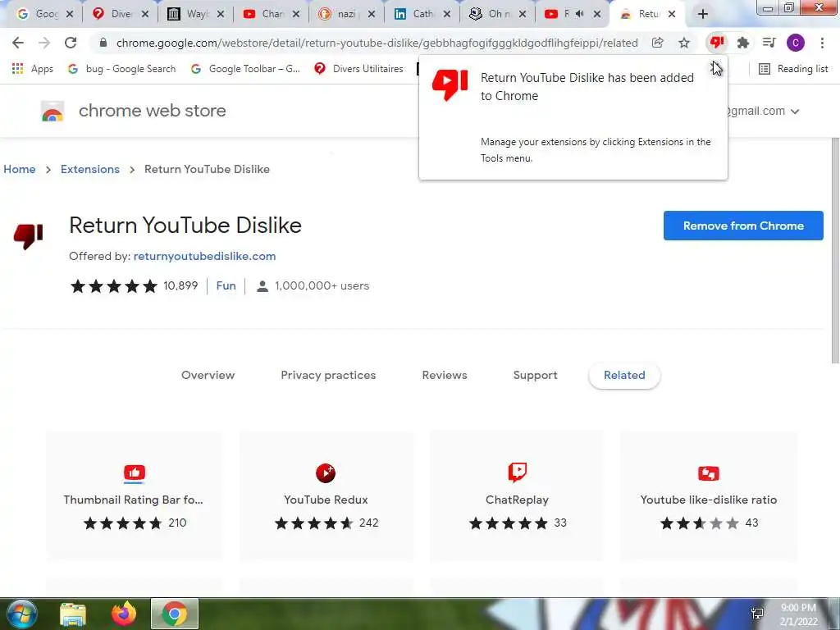Open the YouTube Redux extension card
This screenshot has width=840, height=630.
pos(326,495)
